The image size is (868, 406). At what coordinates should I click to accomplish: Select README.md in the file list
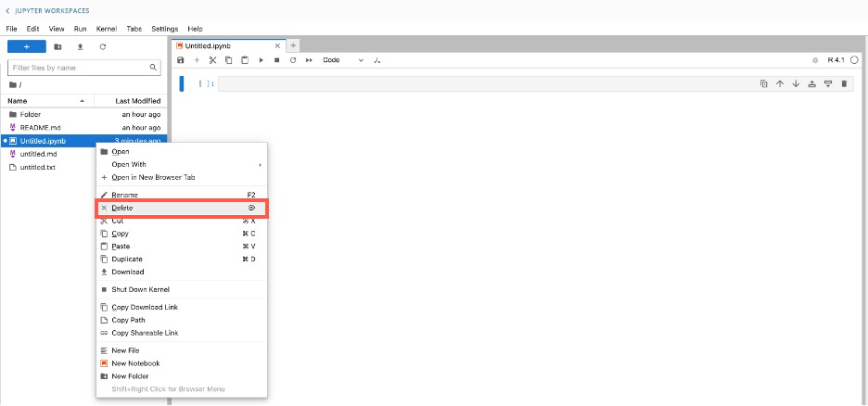83,128
